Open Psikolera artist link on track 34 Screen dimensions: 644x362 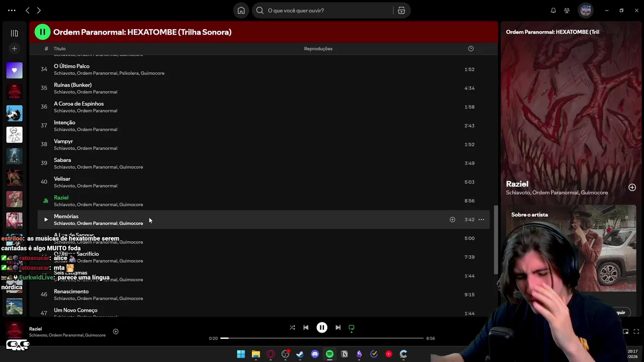(128, 73)
